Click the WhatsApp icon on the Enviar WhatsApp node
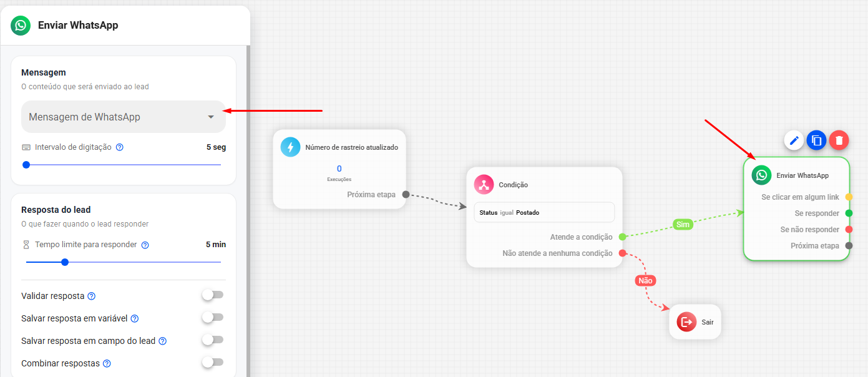868x377 pixels. tap(761, 175)
